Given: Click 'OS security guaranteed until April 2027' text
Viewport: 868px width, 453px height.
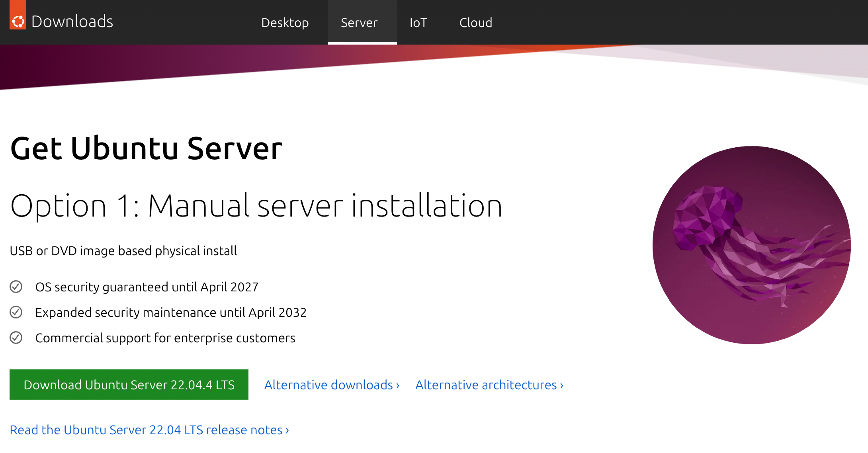Looking at the screenshot, I should point(147,287).
